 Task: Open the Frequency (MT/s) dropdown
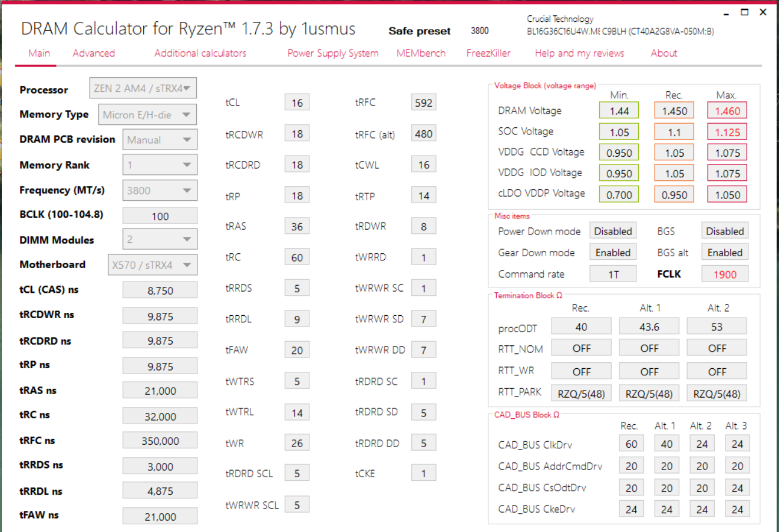coord(160,190)
